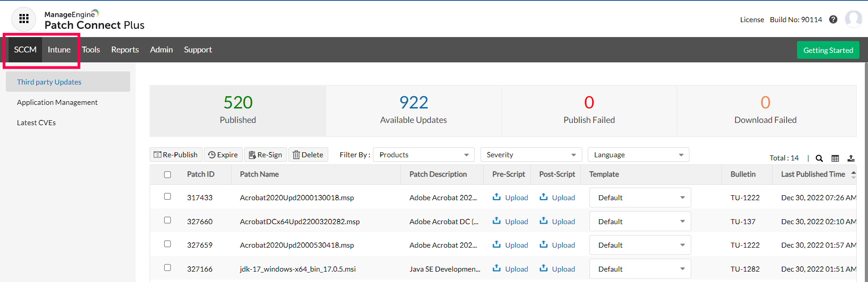
Task: Sort by Patch ID column header
Action: 201,174
